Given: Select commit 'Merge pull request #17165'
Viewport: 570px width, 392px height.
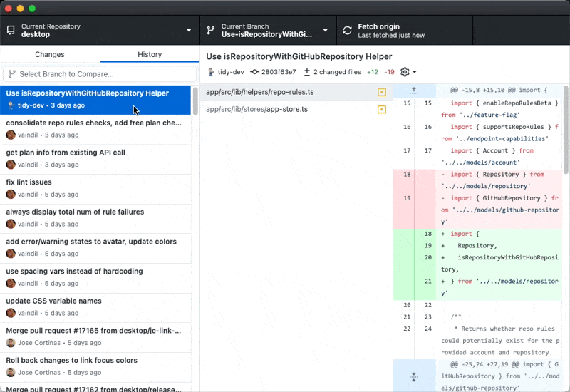Looking at the screenshot, I should click(x=95, y=338).
